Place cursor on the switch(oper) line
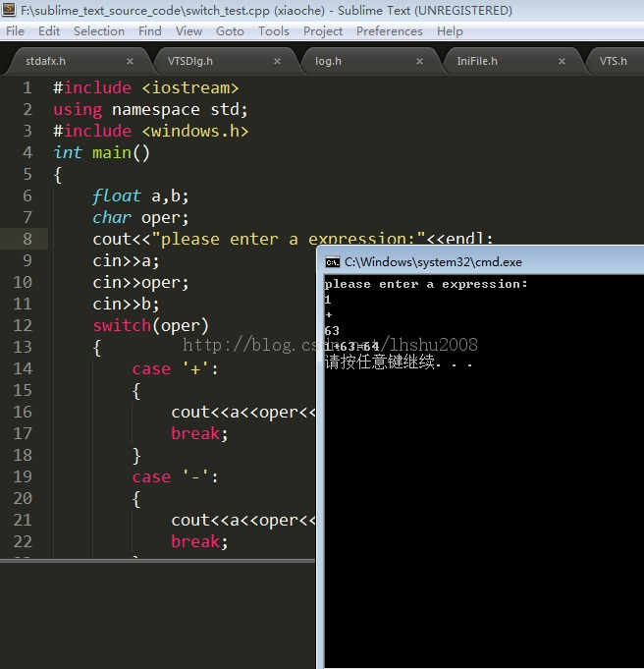The height and width of the screenshot is (669, 644). tap(151, 325)
